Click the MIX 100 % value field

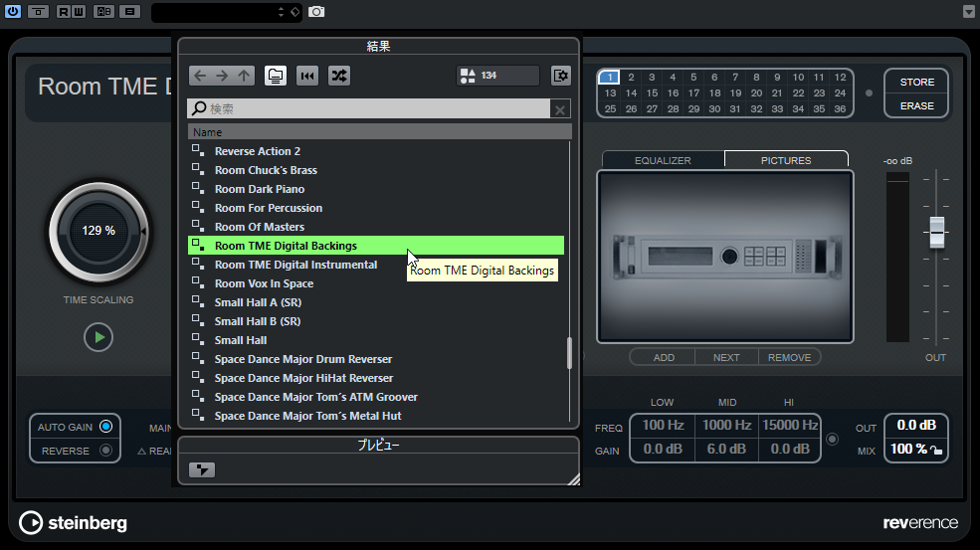pyautogui.click(x=909, y=449)
